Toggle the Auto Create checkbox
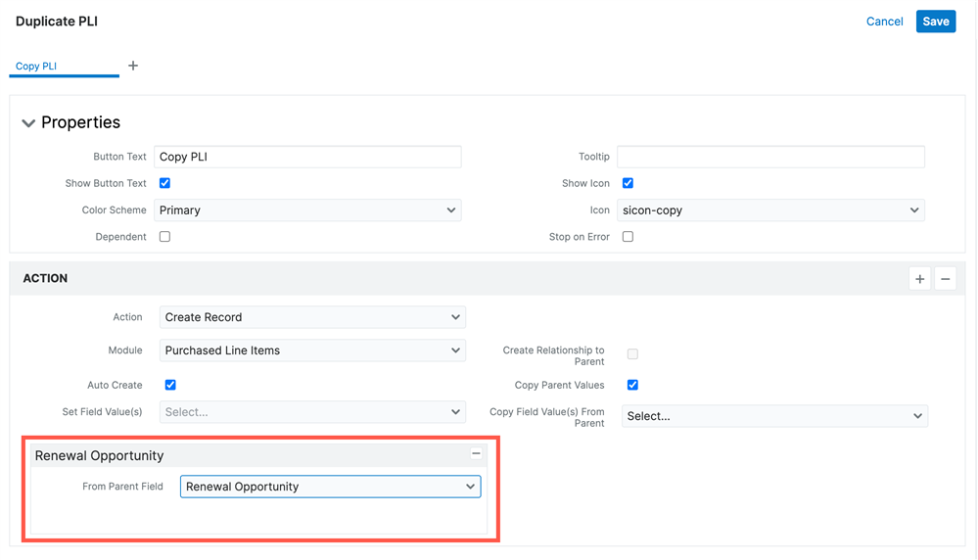978x560 pixels. (170, 385)
